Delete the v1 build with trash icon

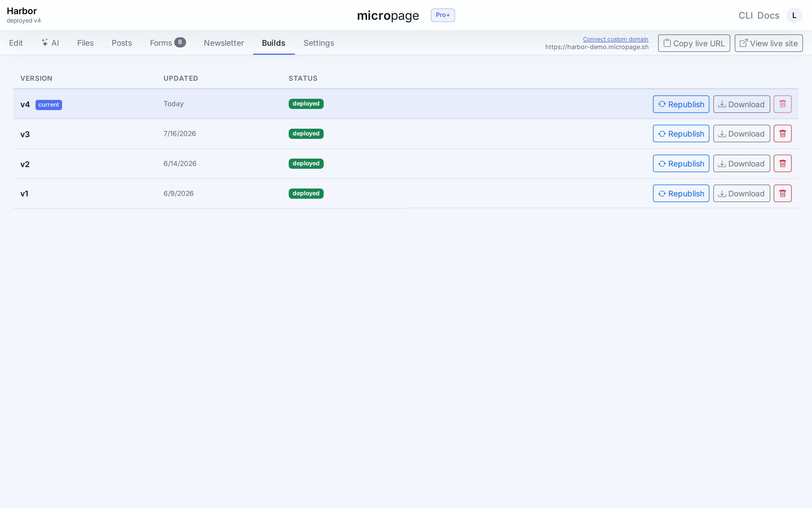[x=782, y=193]
